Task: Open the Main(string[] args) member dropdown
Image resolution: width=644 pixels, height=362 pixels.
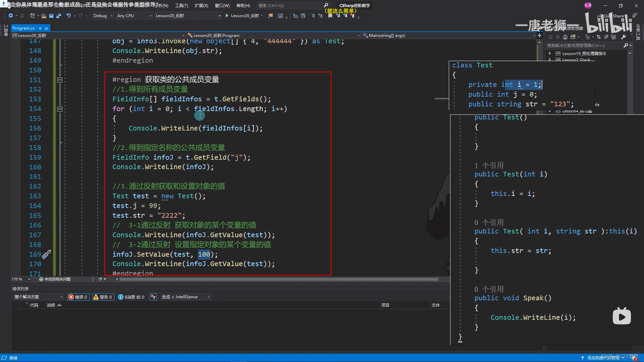Action: [x=449, y=36]
